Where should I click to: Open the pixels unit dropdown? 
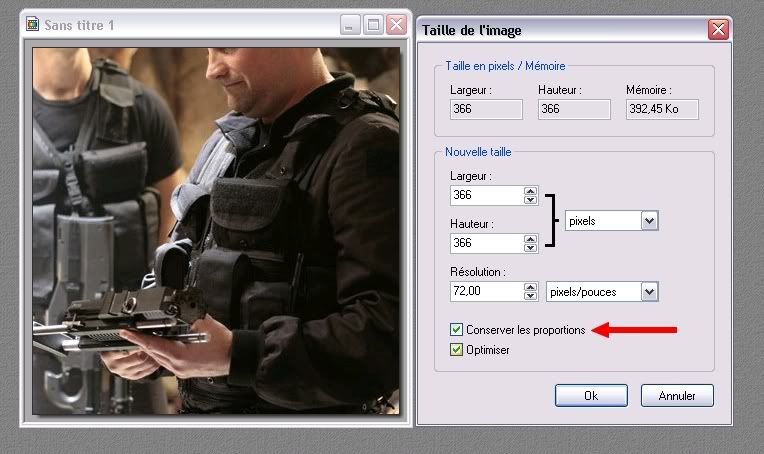(649, 221)
